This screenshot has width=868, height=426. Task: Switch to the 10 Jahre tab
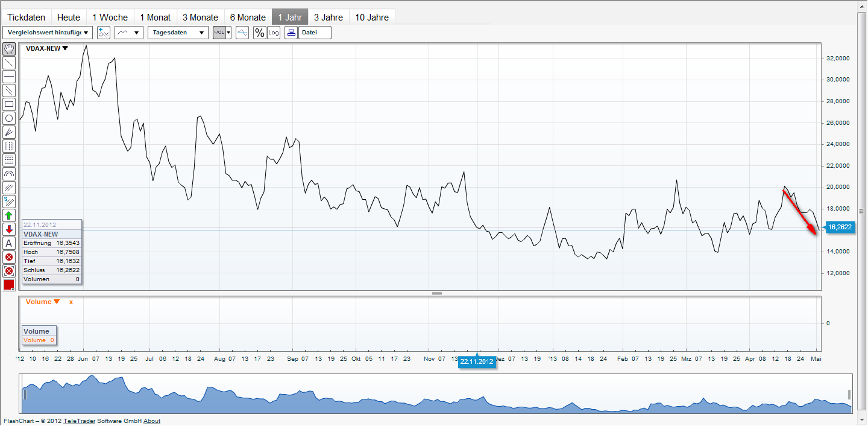[372, 17]
